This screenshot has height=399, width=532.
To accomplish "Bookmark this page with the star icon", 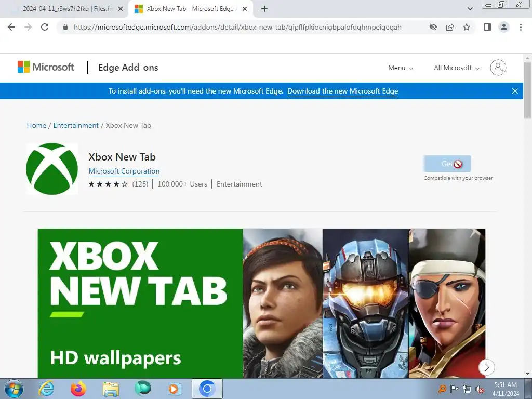I will click(x=467, y=27).
